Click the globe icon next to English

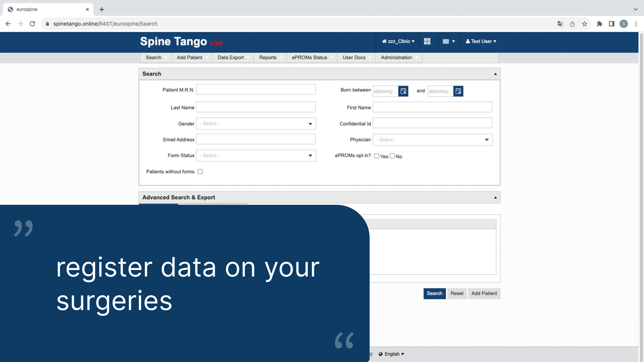coord(381,354)
